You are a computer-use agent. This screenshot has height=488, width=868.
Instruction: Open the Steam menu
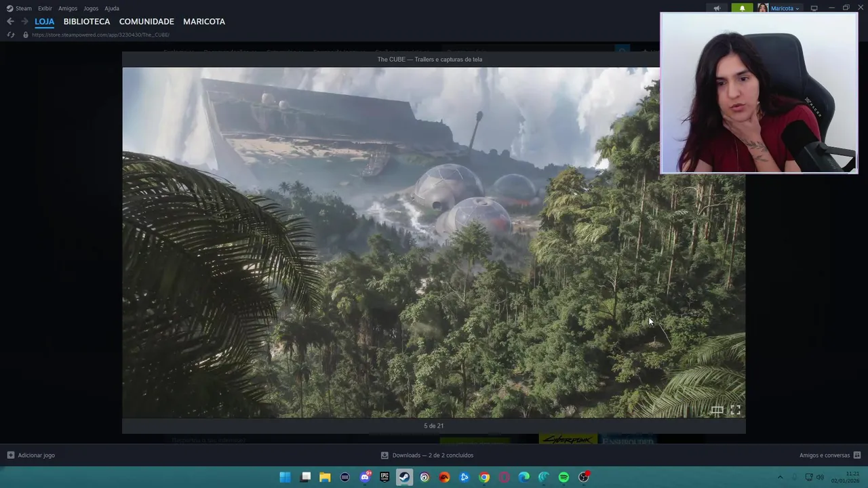19,8
